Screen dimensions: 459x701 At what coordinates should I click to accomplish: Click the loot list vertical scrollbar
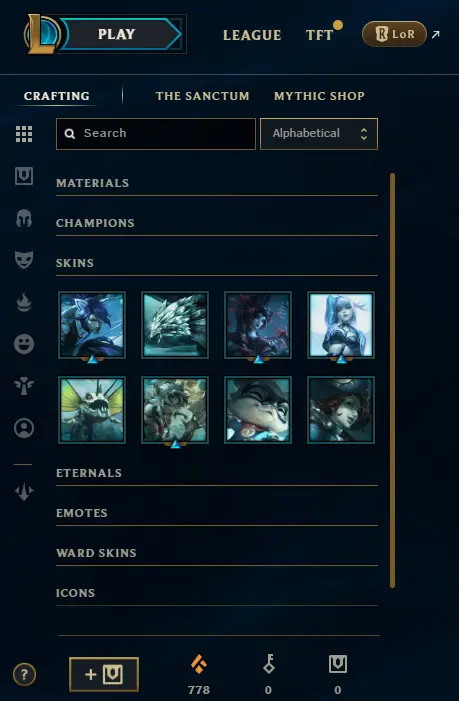click(392, 380)
